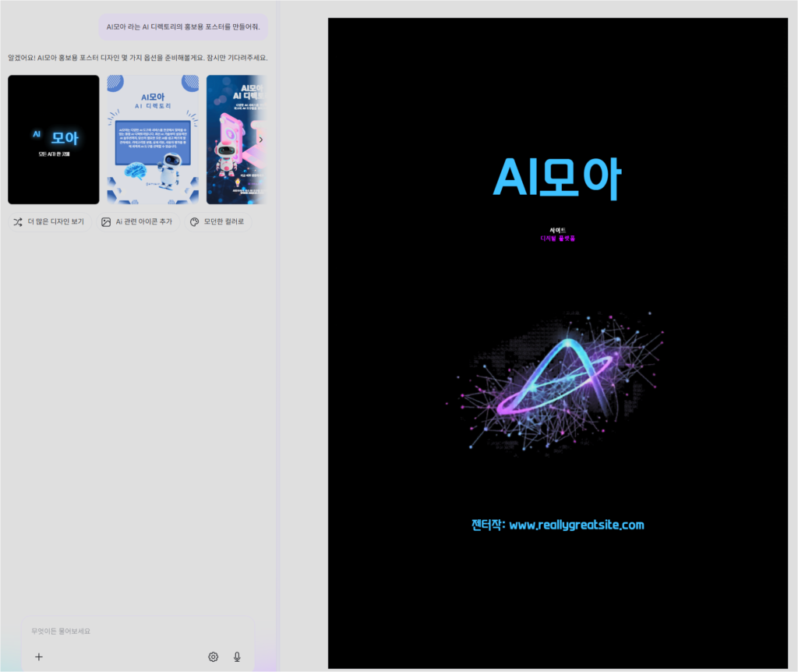Click the "더 많은 디자인 보기" suggestion button

50,221
